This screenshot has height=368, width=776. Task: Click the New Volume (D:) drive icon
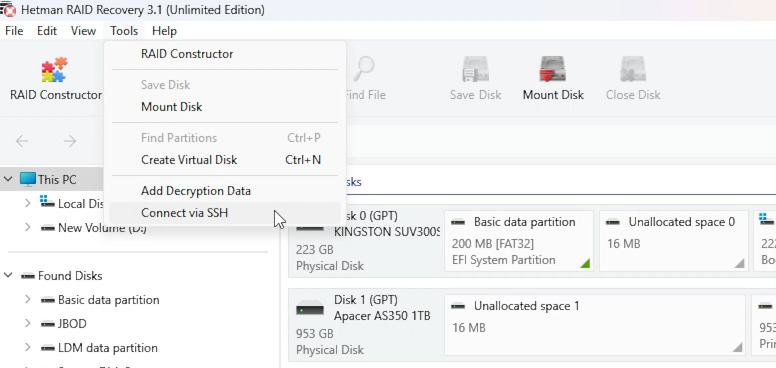click(48, 228)
